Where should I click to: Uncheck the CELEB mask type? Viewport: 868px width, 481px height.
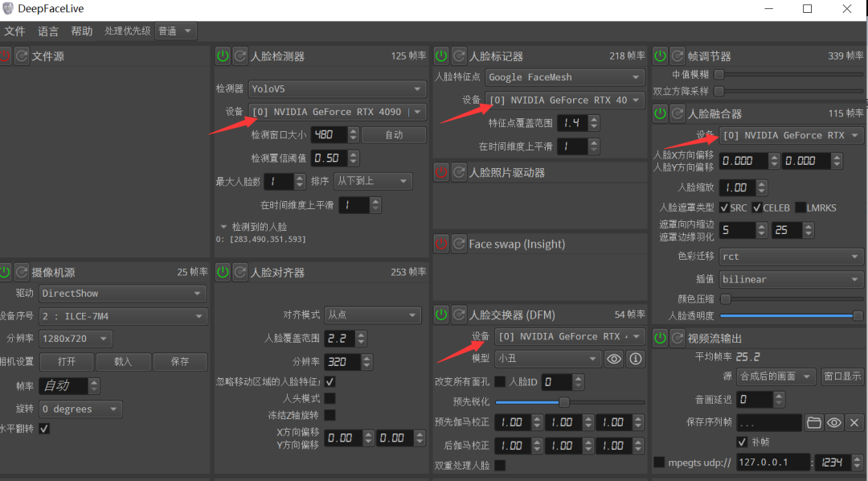click(757, 208)
